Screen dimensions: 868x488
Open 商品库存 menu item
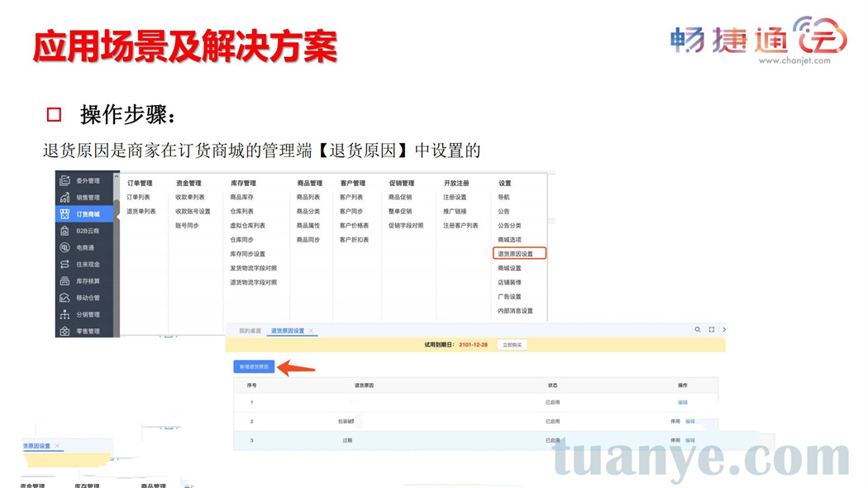242,197
